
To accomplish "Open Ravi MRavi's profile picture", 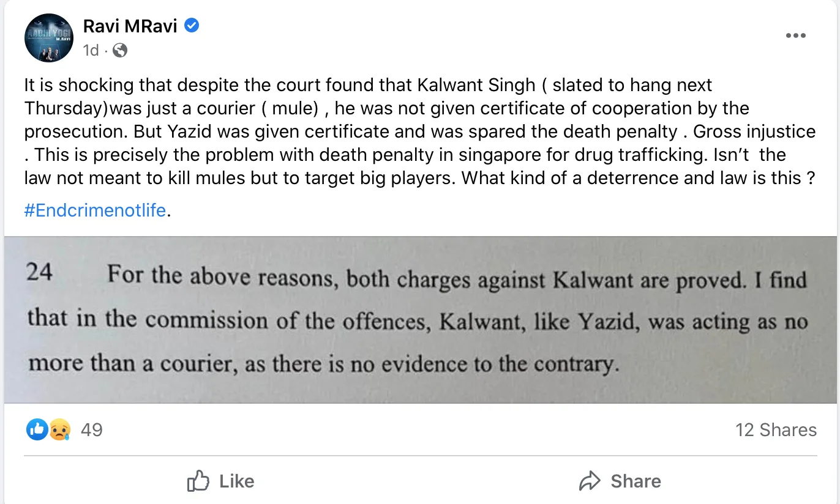I will (x=49, y=38).
